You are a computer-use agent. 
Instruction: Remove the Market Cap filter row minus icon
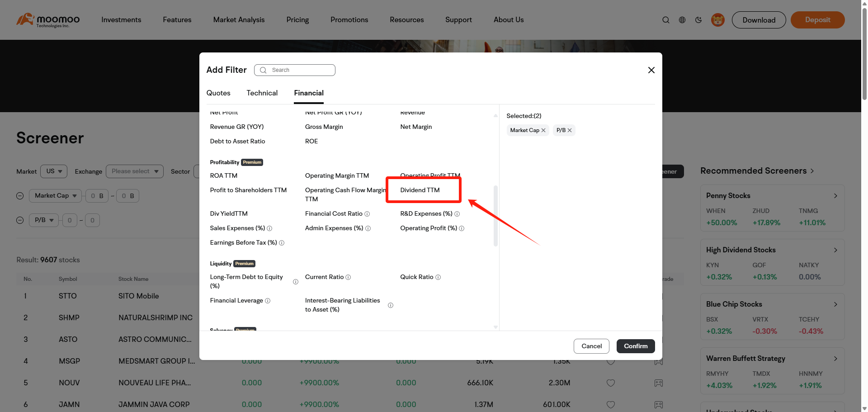click(x=20, y=196)
